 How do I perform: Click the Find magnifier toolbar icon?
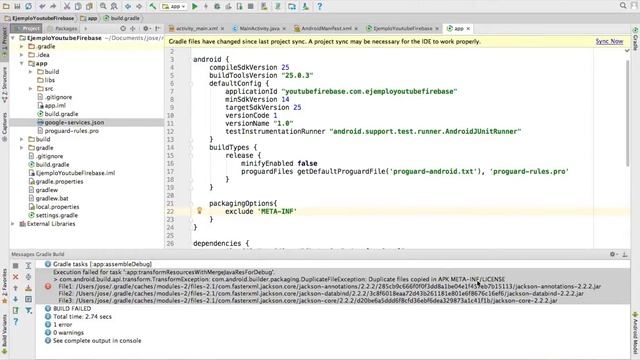103,6
